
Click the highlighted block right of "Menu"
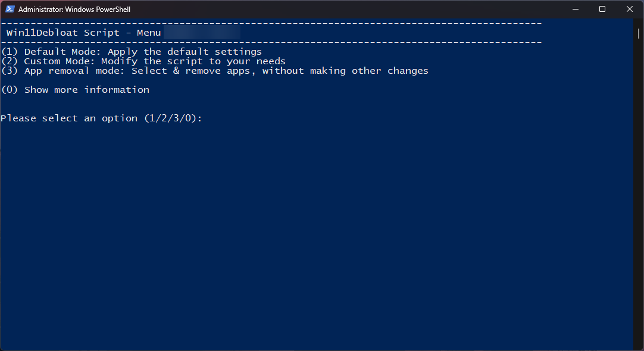click(x=202, y=32)
